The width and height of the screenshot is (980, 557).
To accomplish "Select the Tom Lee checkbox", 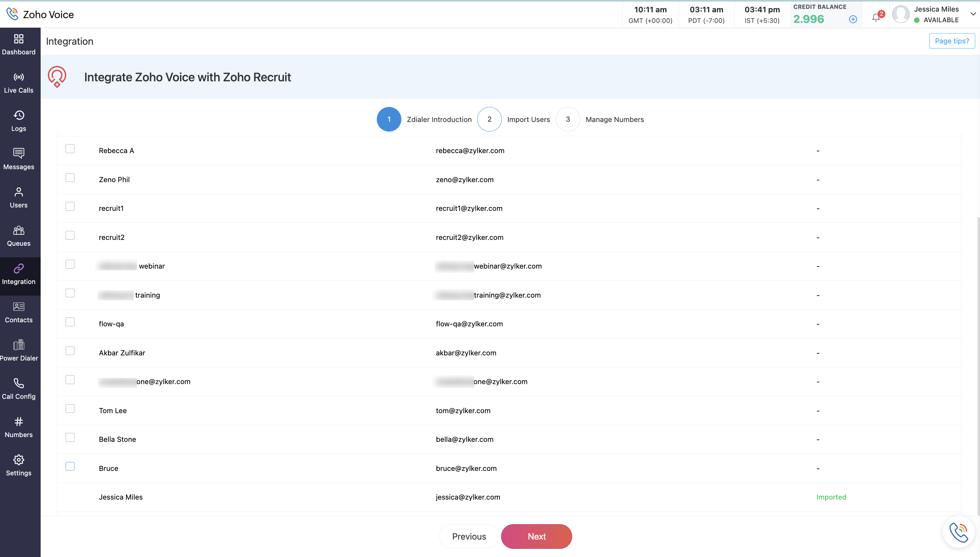I will tap(70, 409).
